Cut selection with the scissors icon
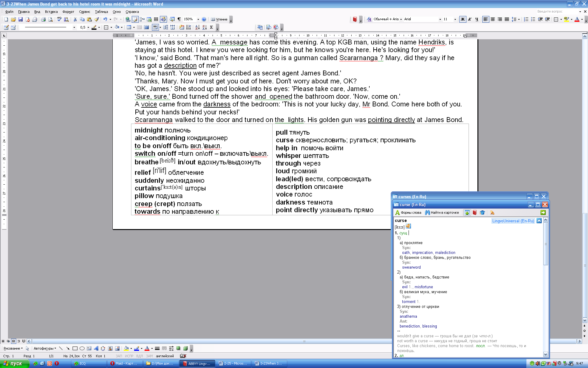 [x=75, y=19]
